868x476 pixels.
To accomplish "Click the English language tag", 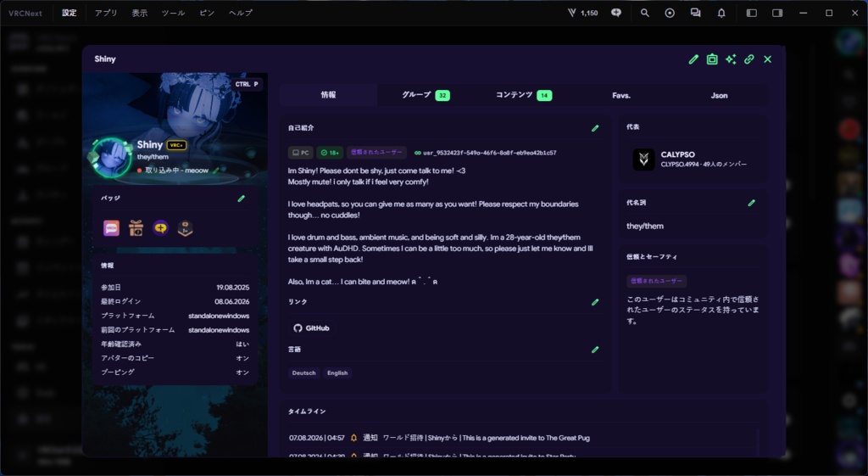I will 337,373.
